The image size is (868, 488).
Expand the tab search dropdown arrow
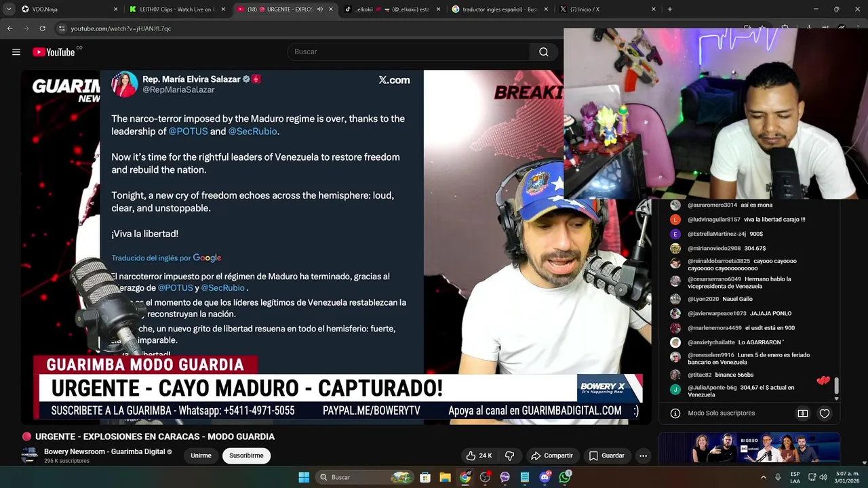pos(9,9)
